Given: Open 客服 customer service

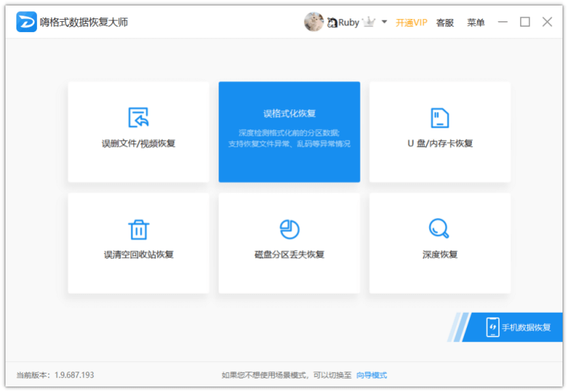Looking at the screenshot, I should (445, 23).
